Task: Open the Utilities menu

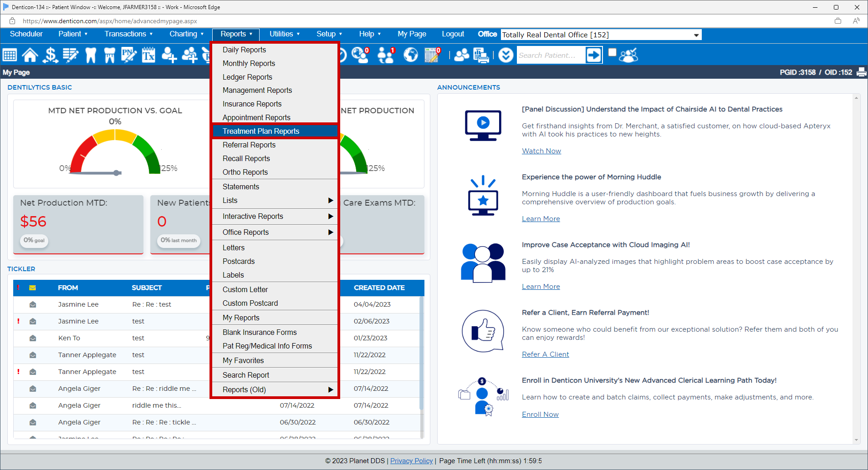Action: pyautogui.click(x=284, y=34)
